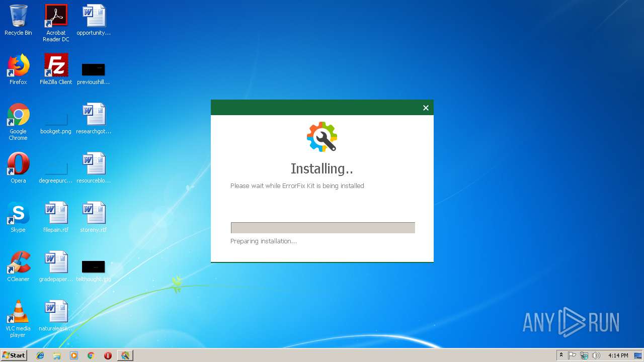The height and width of the screenshot is (362, 644).
Task: Click the 'Installing..' heading
Action: pos(322,168)
